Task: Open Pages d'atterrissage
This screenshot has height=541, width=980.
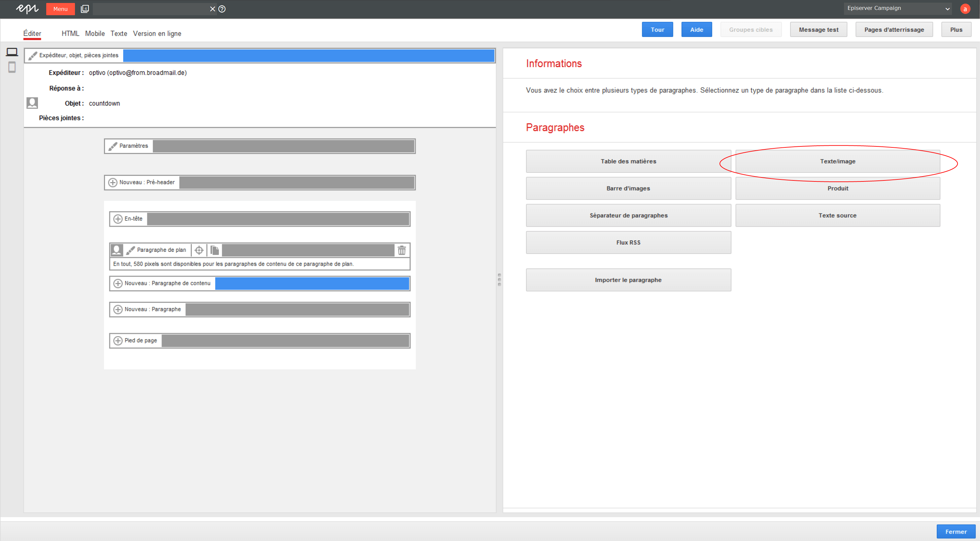Action: pyautogui.click(x=893, y=30)
